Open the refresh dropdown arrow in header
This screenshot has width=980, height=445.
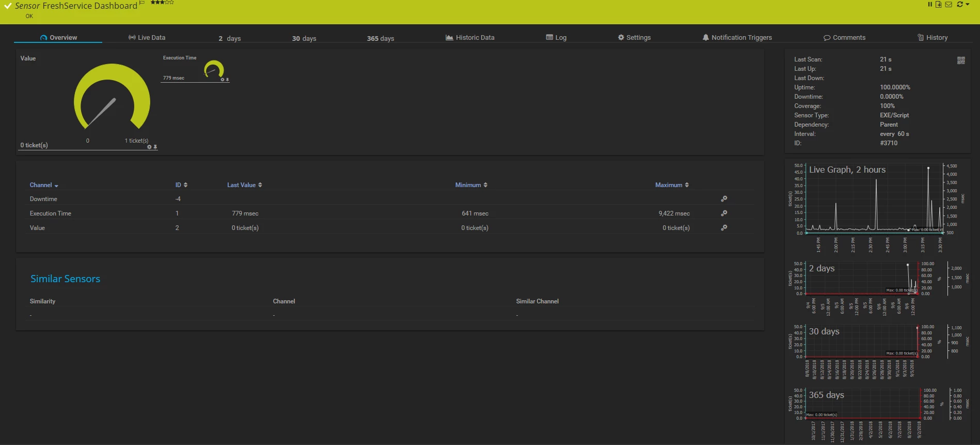coord(967,4)
